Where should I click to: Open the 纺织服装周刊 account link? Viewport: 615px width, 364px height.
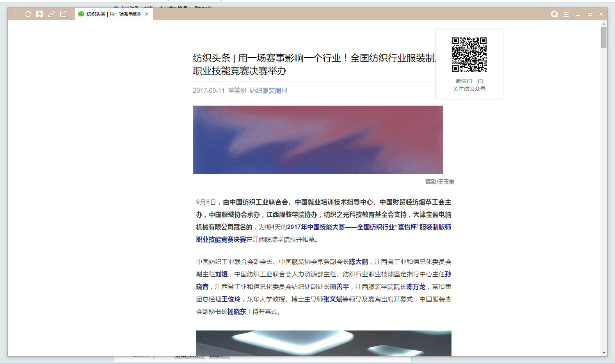268,90
